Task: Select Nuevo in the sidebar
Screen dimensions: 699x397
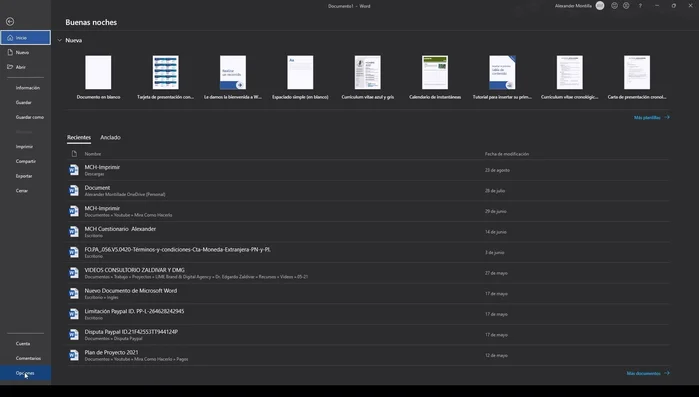Action: [25, 52]
